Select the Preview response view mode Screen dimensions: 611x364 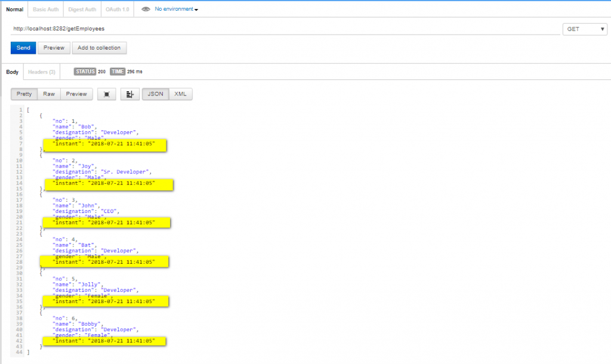click(x=76, y=94)
